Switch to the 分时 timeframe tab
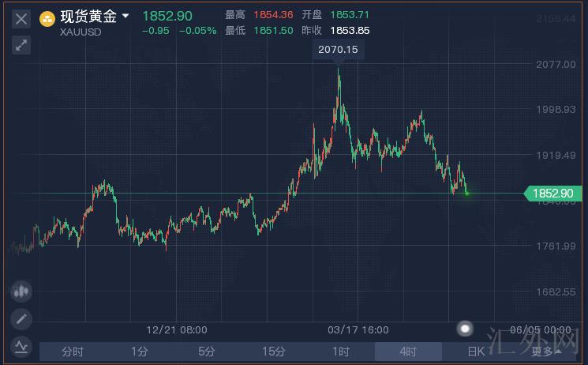Screen dimensions: 588x365 point(73,352)
